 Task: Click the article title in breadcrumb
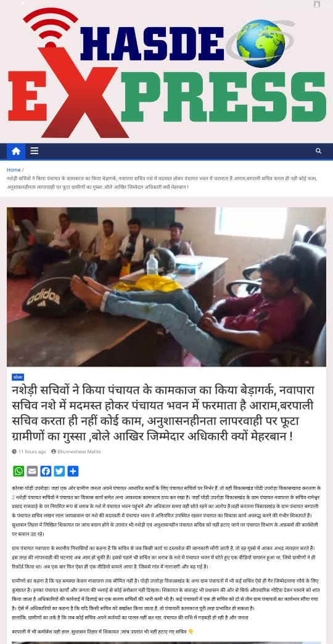(162, 182)
